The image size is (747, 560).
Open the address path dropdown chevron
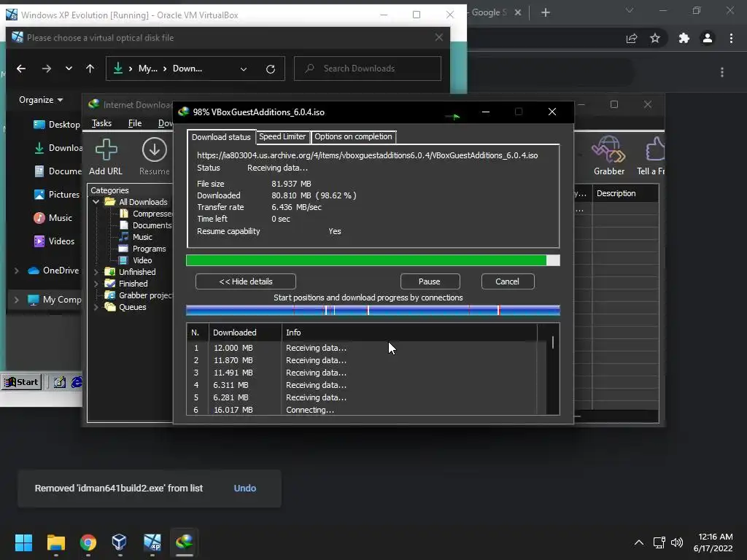pos(244,69)
